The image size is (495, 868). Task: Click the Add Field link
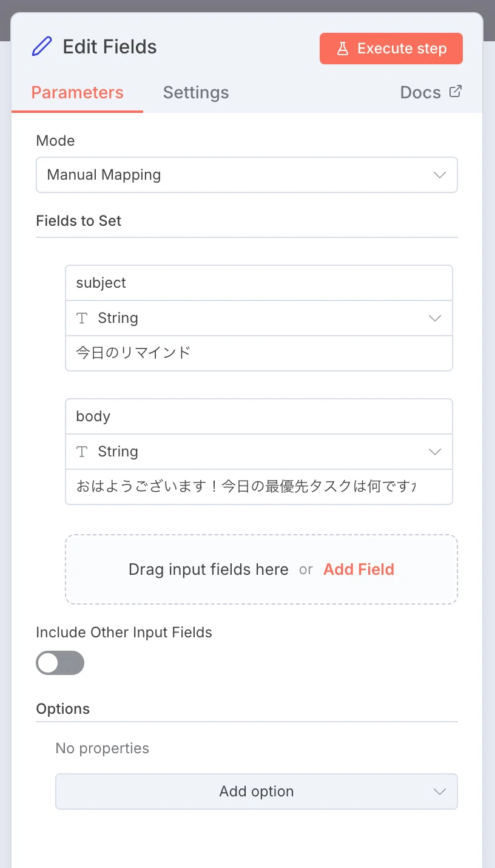(359, 569)
